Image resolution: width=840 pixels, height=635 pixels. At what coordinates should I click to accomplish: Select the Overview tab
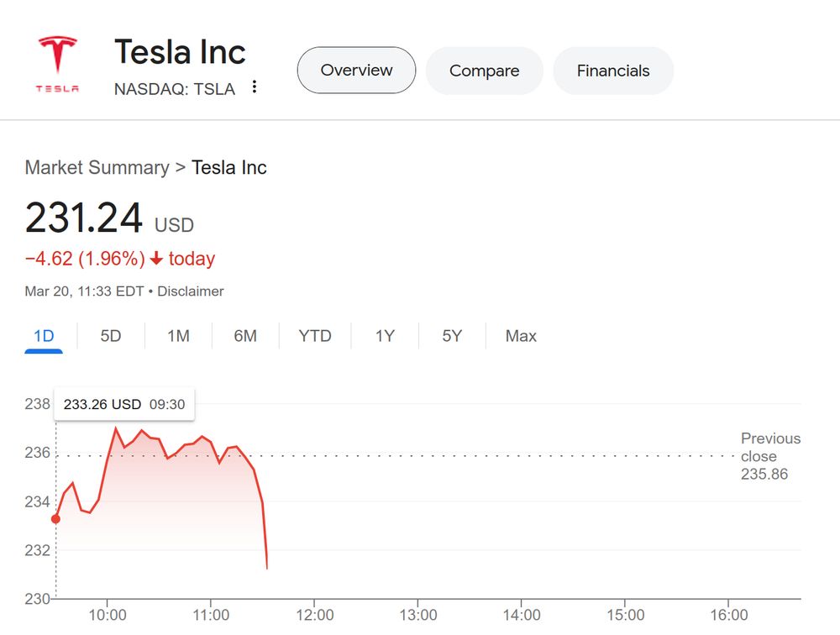click(355, 71)
